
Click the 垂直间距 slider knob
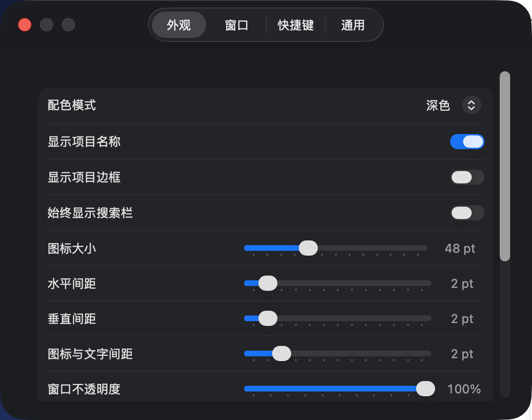tap(268, 318)
